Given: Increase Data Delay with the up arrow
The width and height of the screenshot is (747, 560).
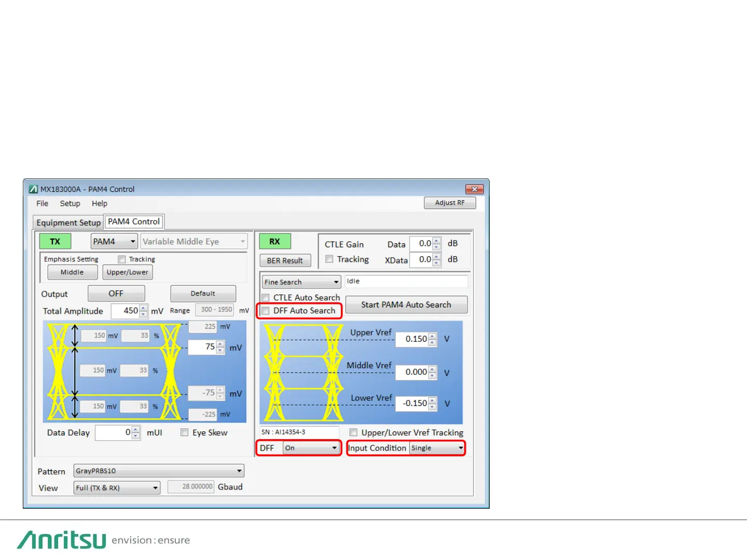Looking at the screenshot, I should tap(136, 429).
